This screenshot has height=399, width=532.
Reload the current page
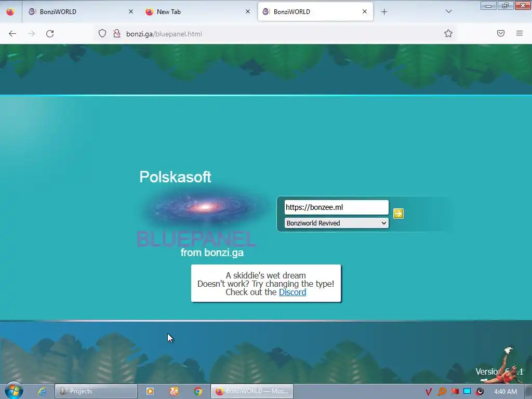point(50,34)
